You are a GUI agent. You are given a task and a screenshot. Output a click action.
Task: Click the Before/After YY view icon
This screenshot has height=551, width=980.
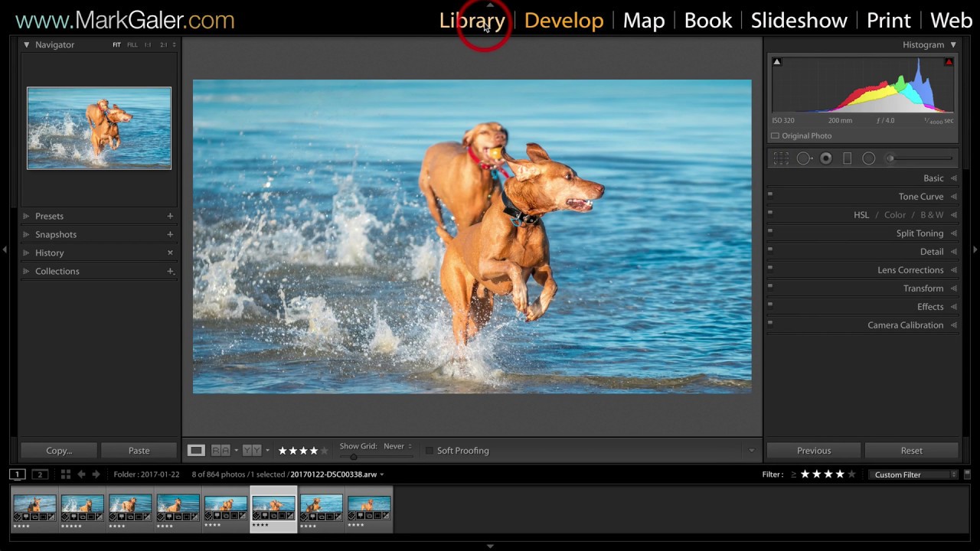252,451
